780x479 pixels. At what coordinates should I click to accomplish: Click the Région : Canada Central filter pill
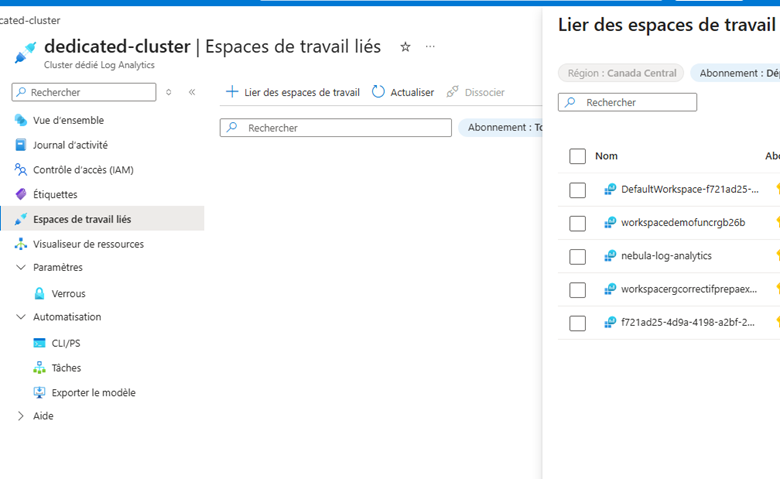point(621,73)
